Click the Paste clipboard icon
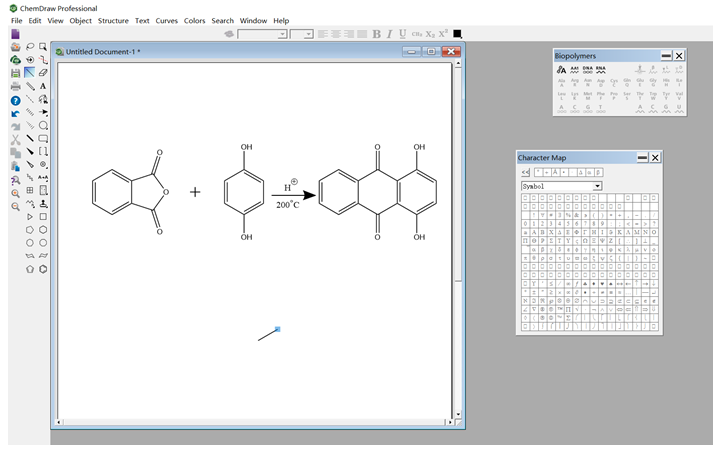The width and height of the screenshot is (716, 449). 16,166
